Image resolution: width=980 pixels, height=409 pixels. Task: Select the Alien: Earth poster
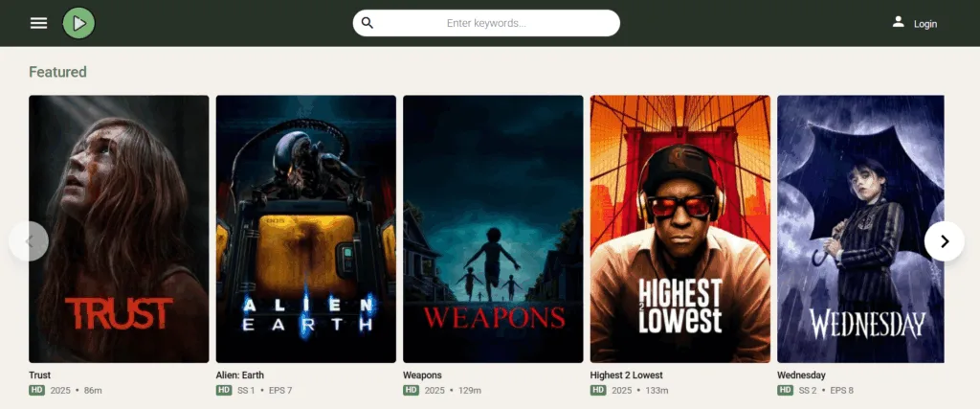[x=305, y=228]
